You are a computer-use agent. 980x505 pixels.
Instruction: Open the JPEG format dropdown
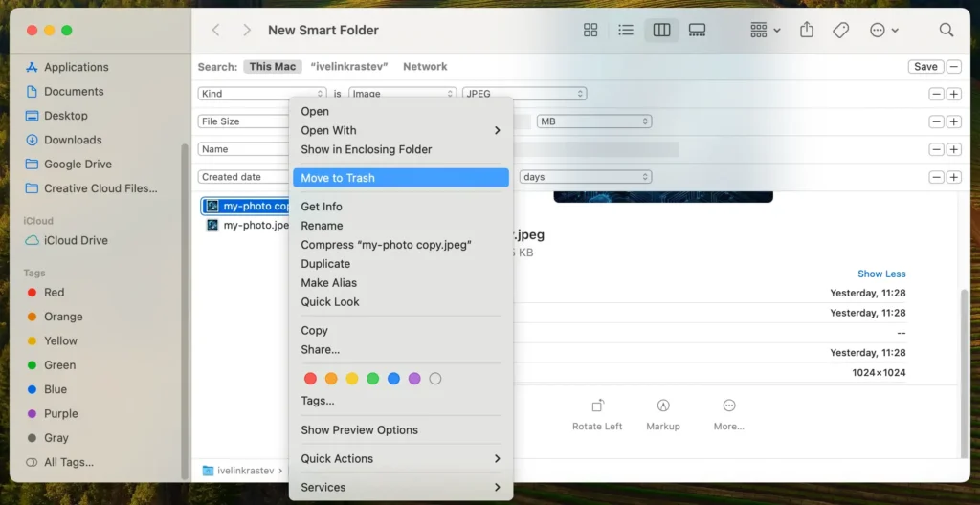524,94
